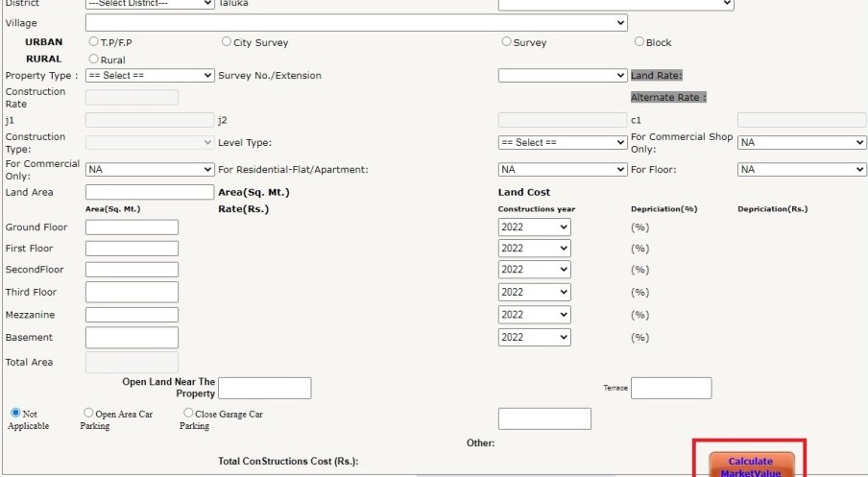Select the Survey radio option
Image resolution: width=868 pixels, height=477 pixels.
click(x=506, y=41)
